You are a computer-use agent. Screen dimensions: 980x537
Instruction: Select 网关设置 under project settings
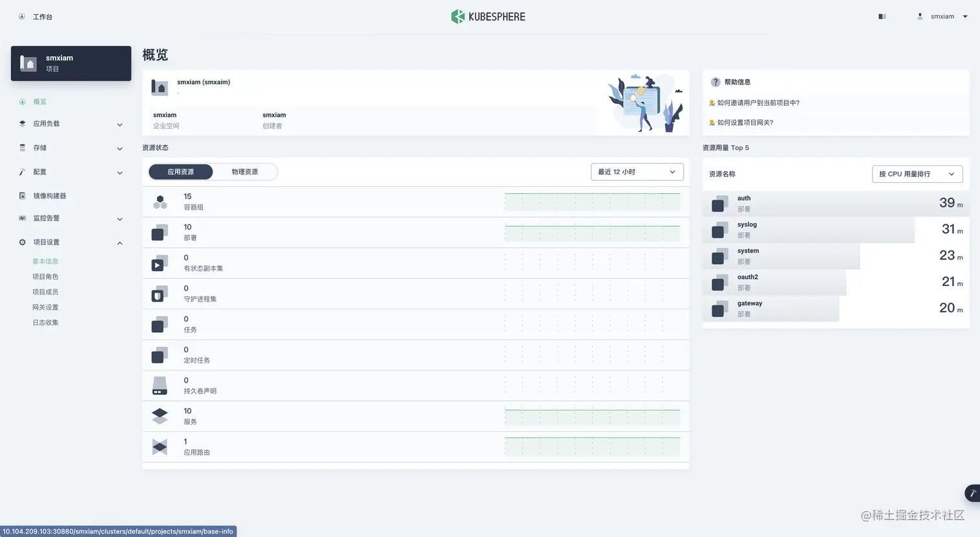pyautogui.click(x=45, y=307)
